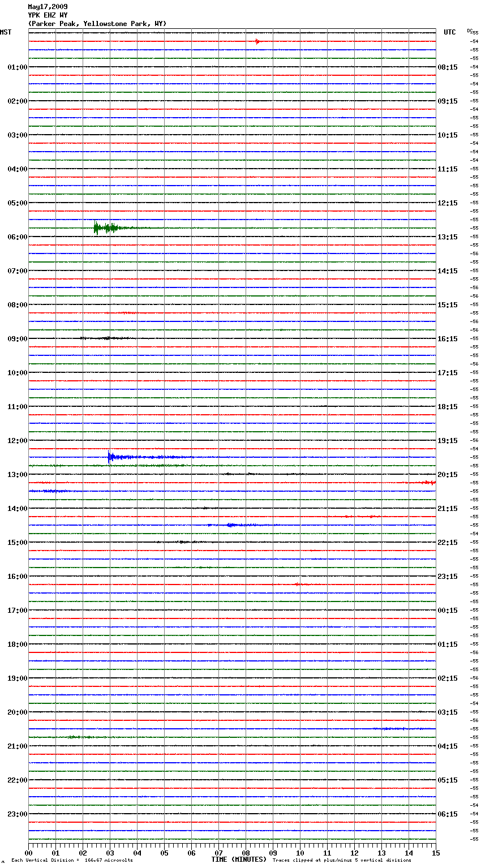The height and width of the screenshot is (868, 481).
Task: Click the UTC label '16:15'
Action: pos(448,339)
